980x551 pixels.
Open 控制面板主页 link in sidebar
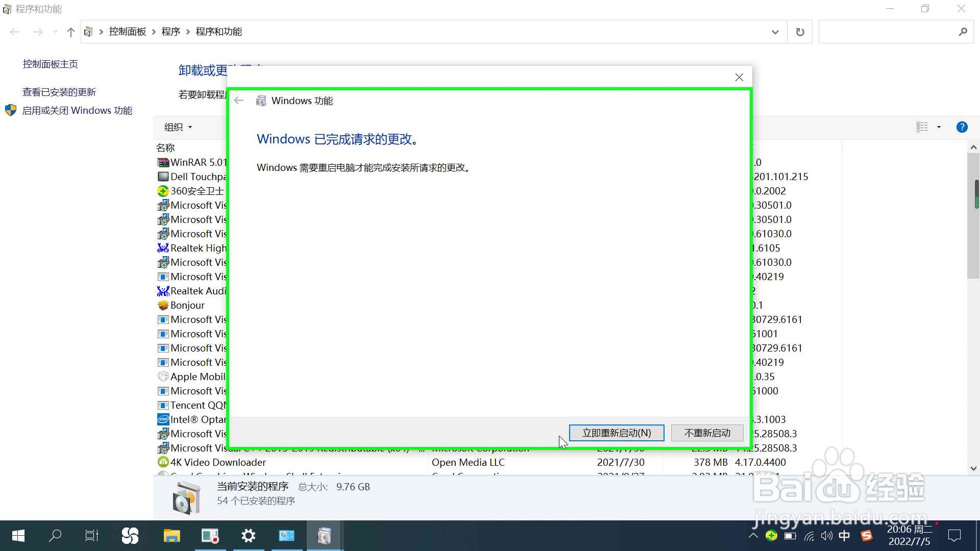50,64
